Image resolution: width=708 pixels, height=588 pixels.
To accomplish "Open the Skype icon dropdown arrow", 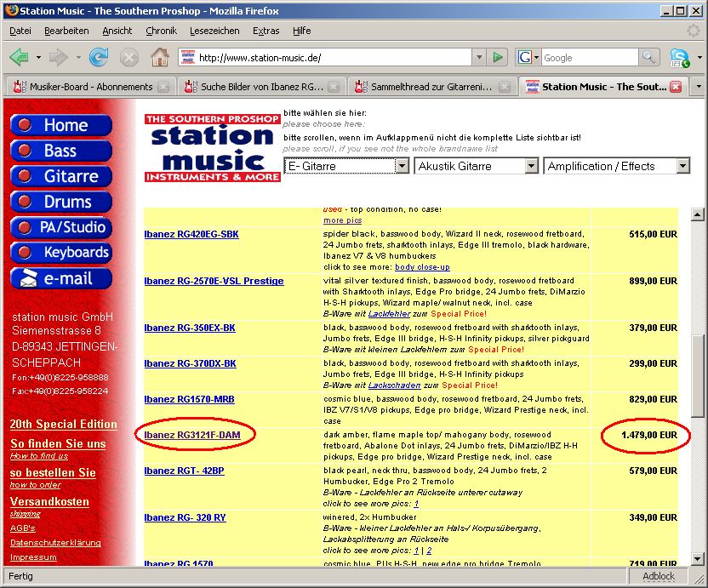I will tap(699, 57).
